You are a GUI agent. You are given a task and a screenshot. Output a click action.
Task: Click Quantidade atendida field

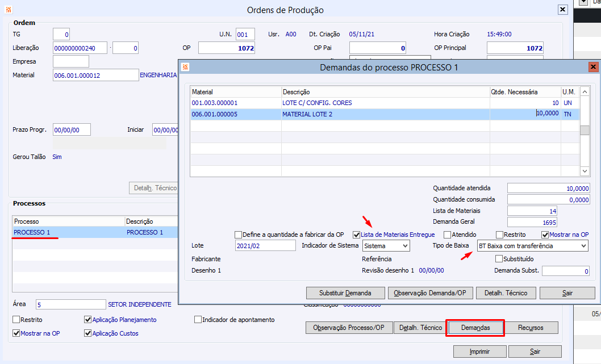549,188
